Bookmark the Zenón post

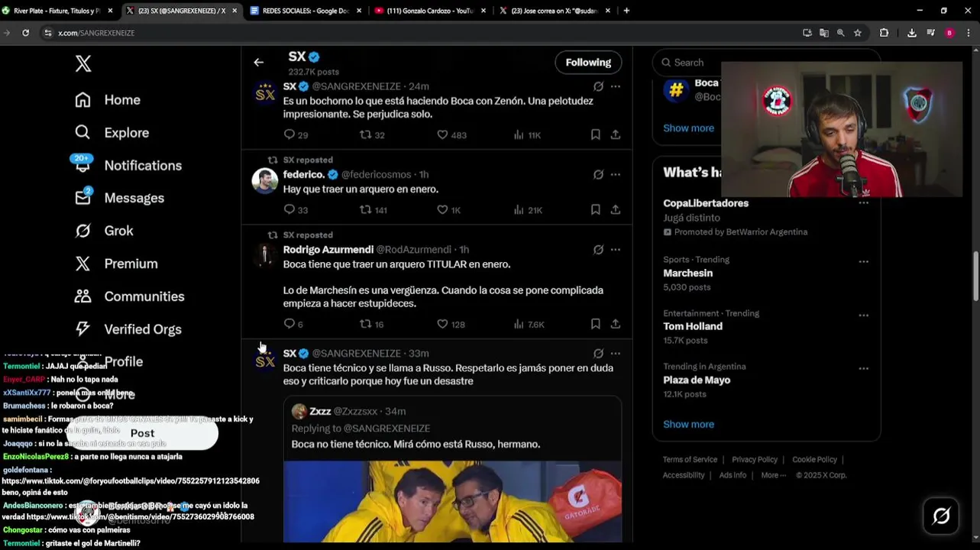(595, 134)
